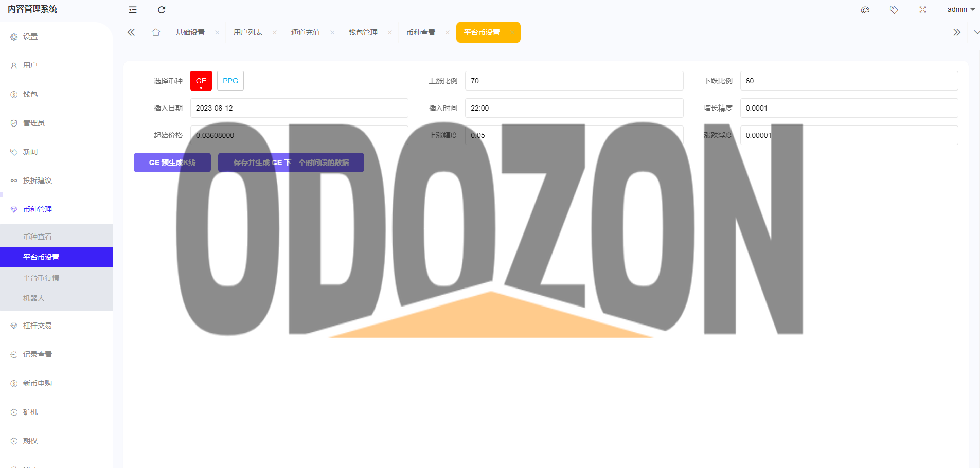Screen dimensions: 980x468
Task: Click the tag icon in header
Action: point(894,10)
